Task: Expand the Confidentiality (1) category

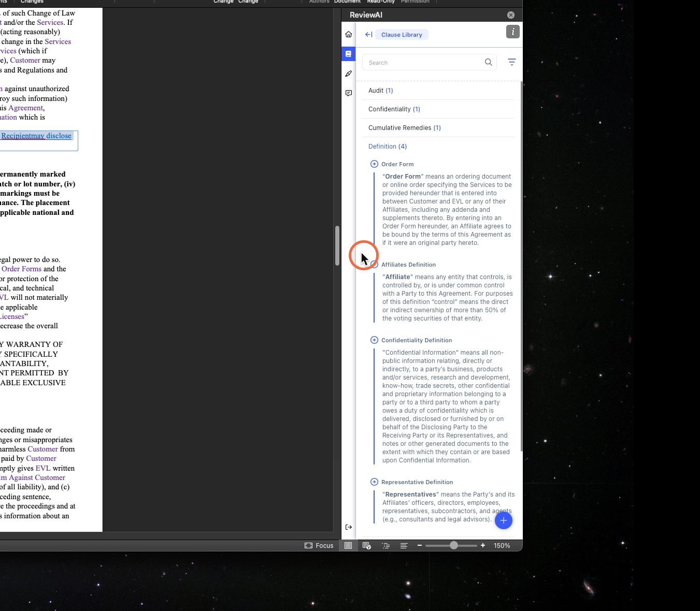Action: point(438,109)
